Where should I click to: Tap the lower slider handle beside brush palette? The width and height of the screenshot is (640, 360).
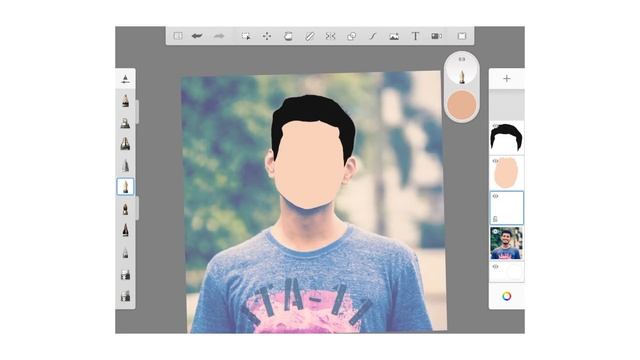pos(137,208)
